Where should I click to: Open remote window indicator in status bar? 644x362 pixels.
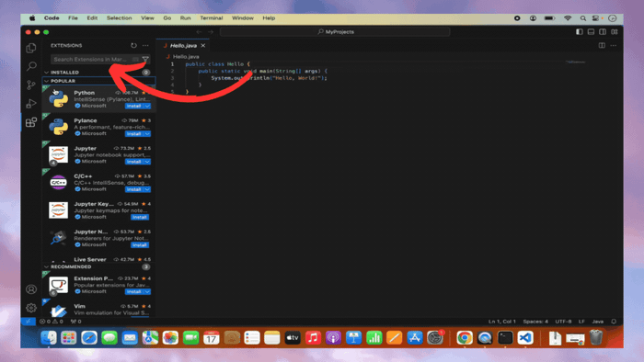click(28, 322)
